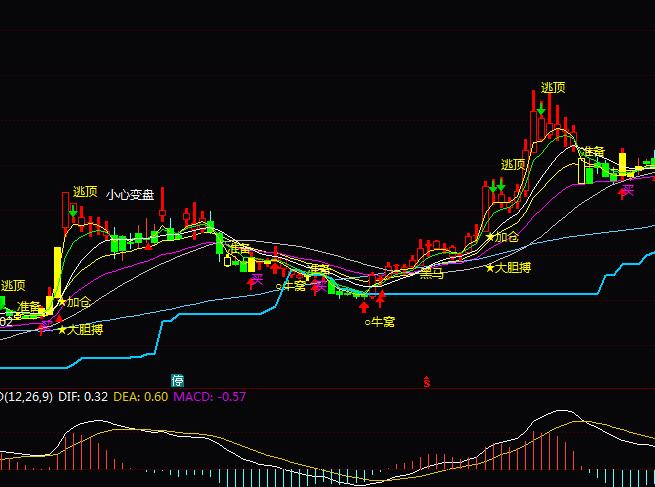The image size is (655, 487).
Task: Click green down arrow under highest 逃顶
Action: click(x=541, y=107)
